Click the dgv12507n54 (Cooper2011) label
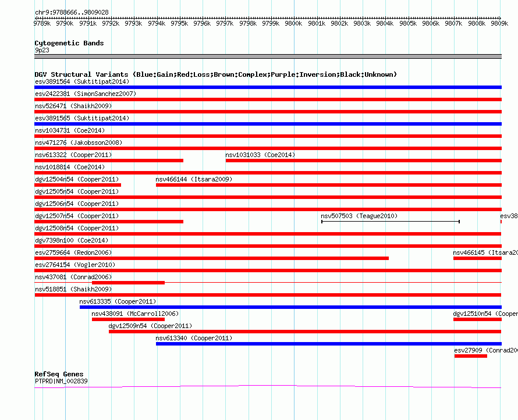This screenshot has height=420, width=518. coord(77,216)
